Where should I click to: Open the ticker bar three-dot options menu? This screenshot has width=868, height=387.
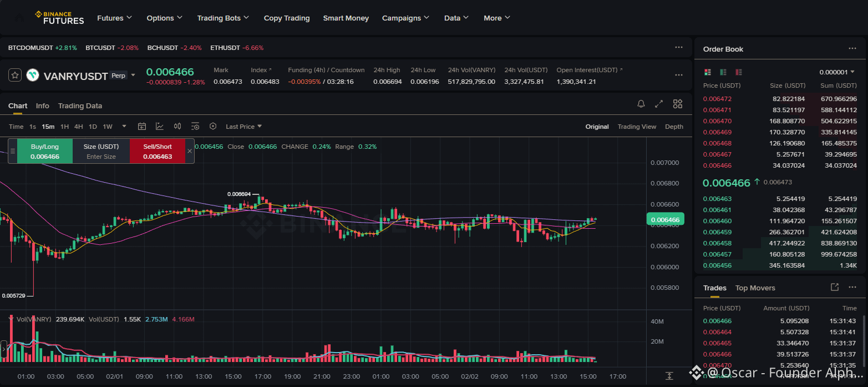tap(679, 47)
